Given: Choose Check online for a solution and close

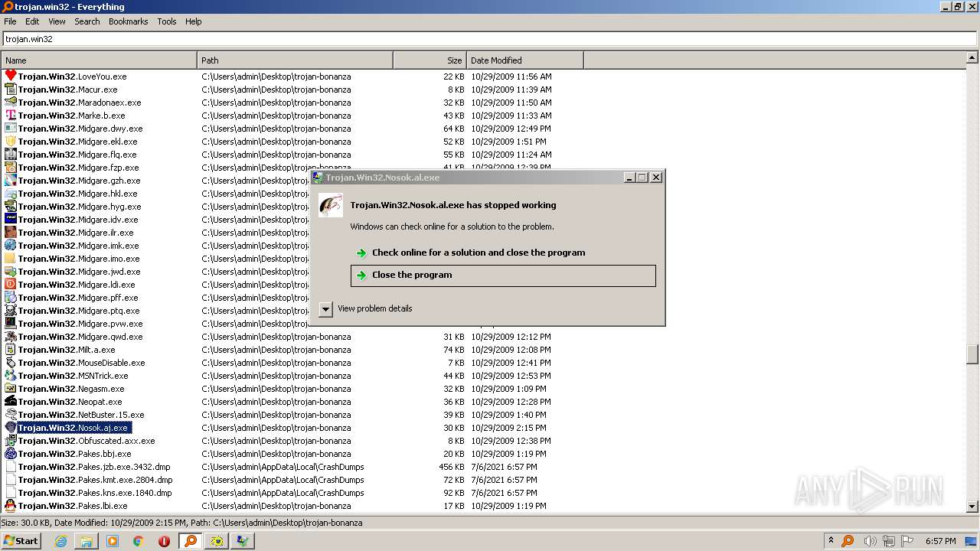Looking at the screenshot, I should [x=503, y=253].
